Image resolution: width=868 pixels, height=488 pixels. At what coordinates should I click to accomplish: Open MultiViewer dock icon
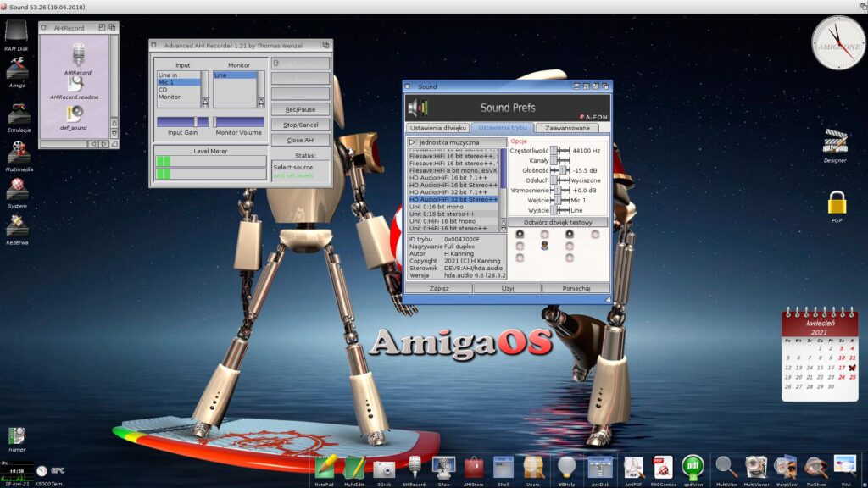click(x=755, y=468)
